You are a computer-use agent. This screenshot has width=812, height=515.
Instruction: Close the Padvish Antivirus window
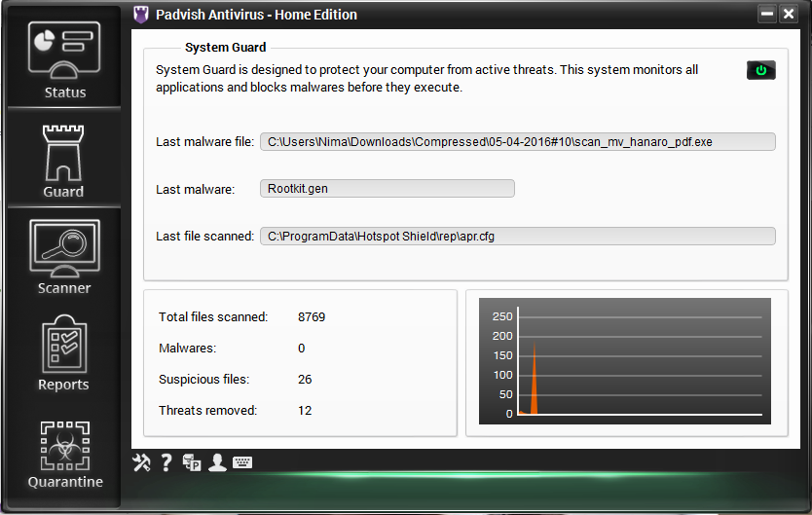pyautogui.click(x=789, y=14)
